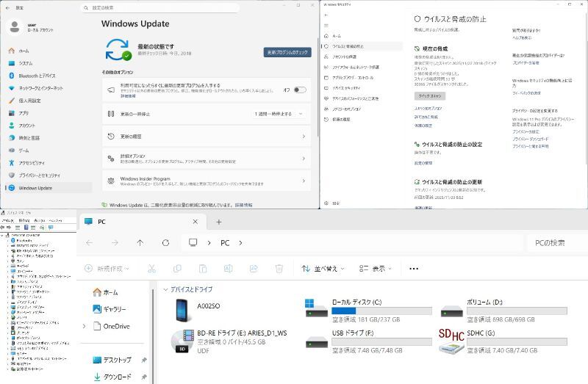Viewport: 588px width, 384px height.
Task: Click the user account avatar in Settings
Action: click(x=15, y=26)
